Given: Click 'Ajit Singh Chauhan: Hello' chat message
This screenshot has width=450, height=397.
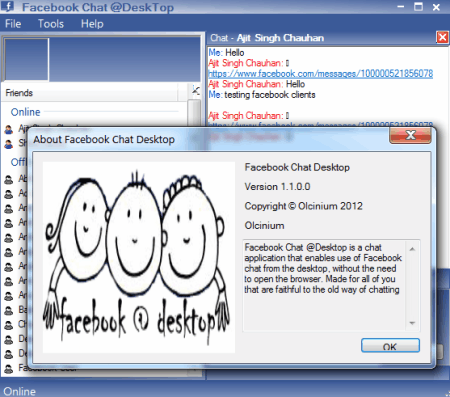Looking at the screenshot, I should (x=256, y=84).
